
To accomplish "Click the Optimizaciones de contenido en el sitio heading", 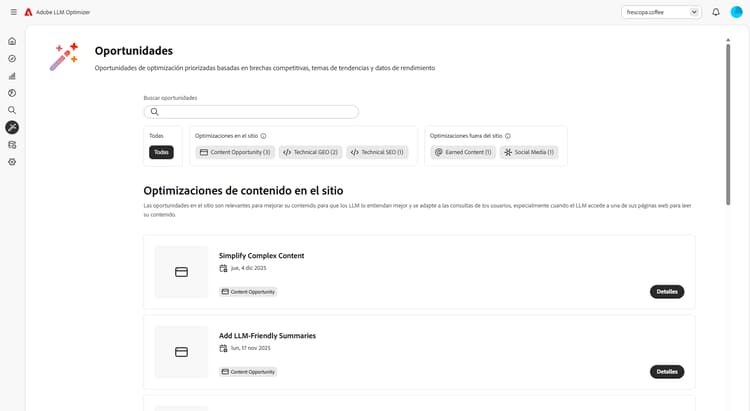I will point(243,190).
